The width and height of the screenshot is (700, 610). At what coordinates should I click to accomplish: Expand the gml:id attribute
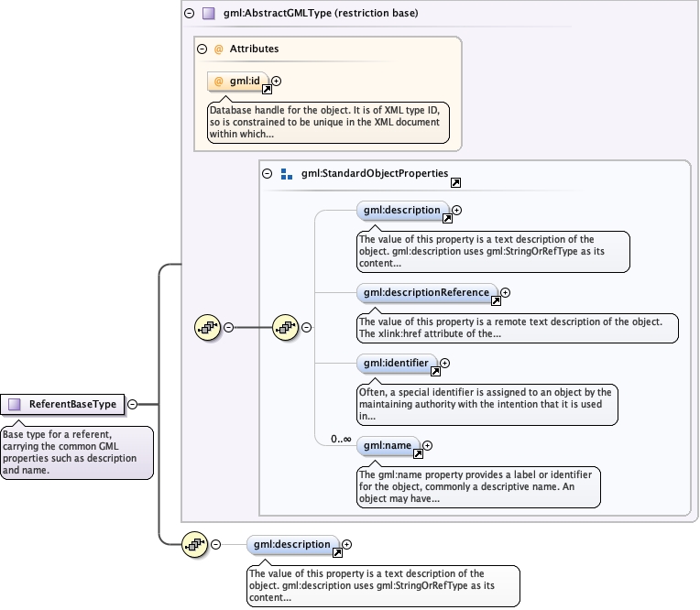tap(277, 82)
